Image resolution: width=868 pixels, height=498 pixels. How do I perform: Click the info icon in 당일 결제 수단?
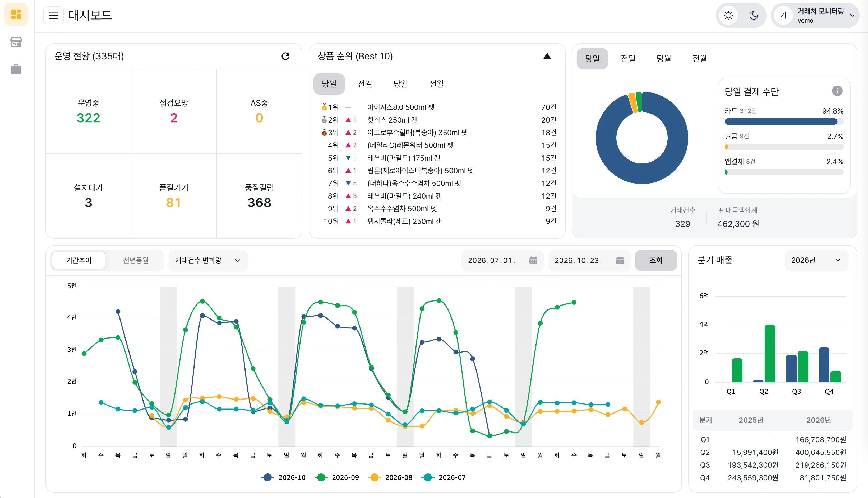837,91
